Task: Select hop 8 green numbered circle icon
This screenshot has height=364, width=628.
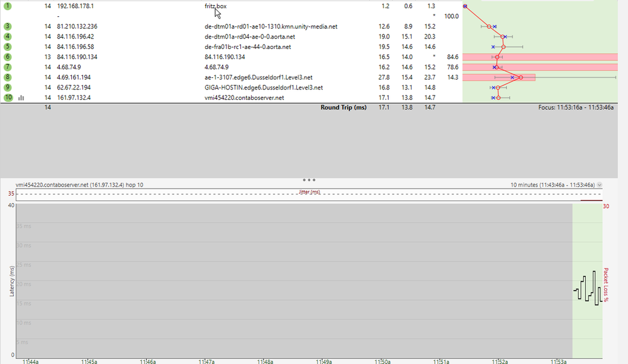Action: coord(6,77)
